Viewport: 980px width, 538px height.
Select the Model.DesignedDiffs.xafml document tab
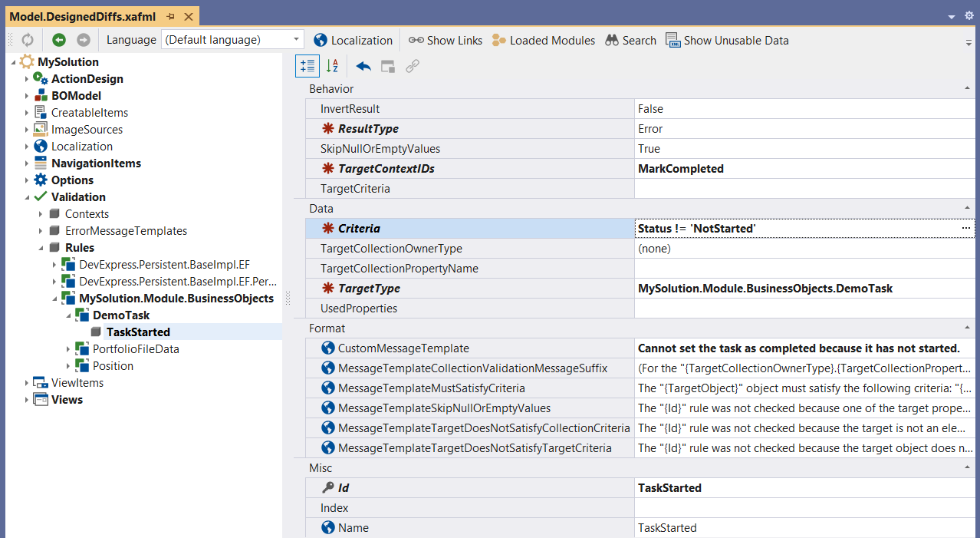coord(84,16)
